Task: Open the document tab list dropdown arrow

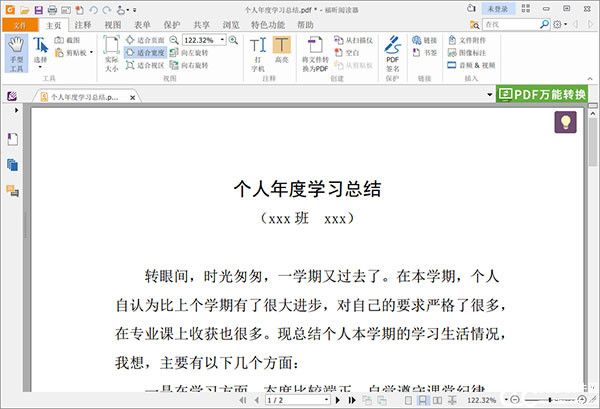Action: pos(489,95)
